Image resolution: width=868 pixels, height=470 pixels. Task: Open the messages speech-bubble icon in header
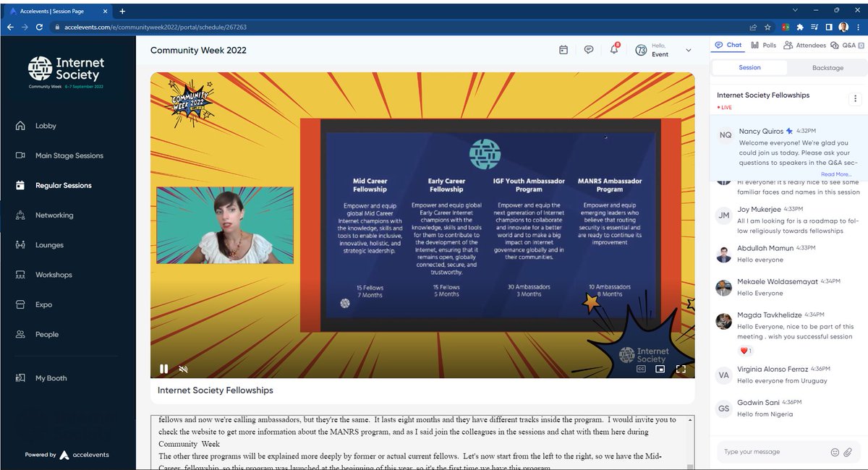[589, 50]
